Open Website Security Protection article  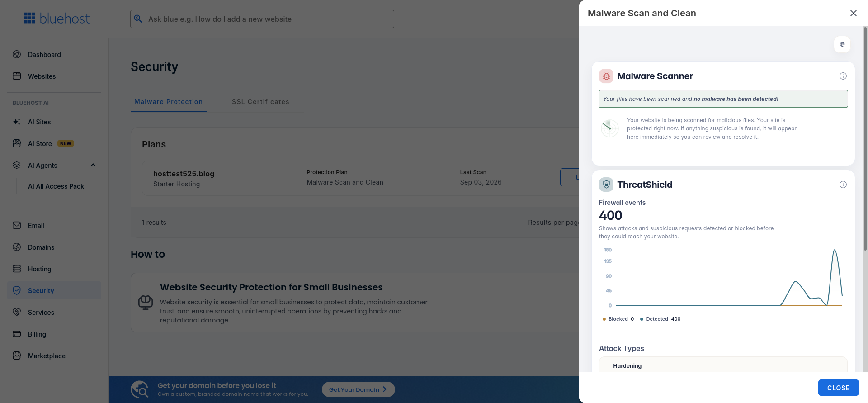271,287
